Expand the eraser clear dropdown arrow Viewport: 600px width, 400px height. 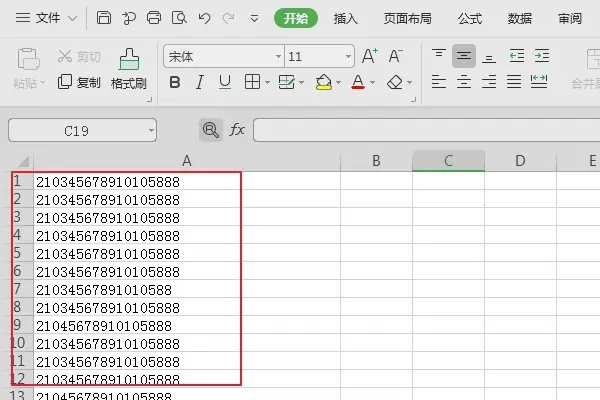click(409, 82)
